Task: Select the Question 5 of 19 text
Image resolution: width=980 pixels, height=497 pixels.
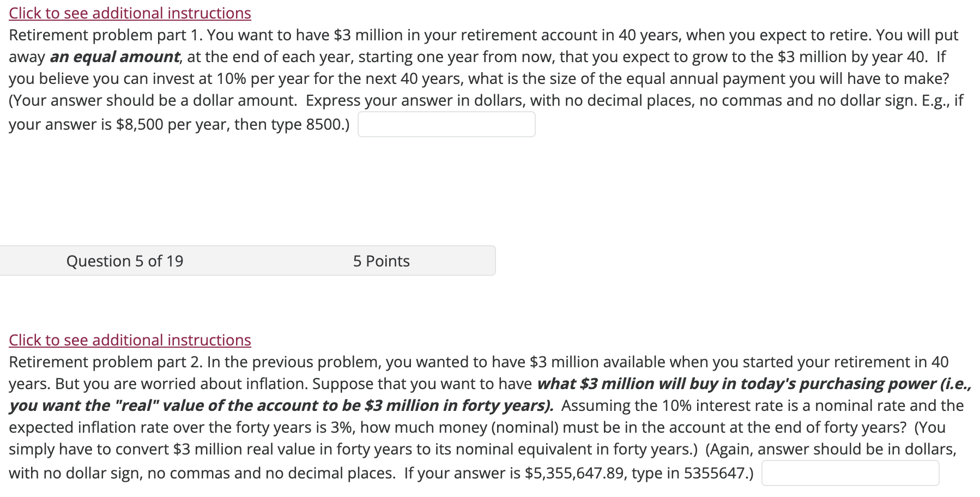Action: pyautogui.click(x=125, y=260)
